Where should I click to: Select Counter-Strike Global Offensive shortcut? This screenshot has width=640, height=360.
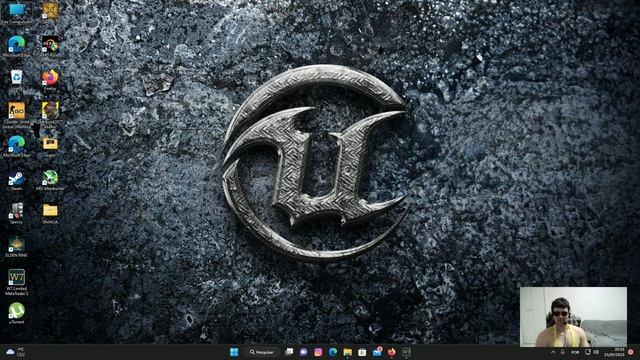coord(16,116)
